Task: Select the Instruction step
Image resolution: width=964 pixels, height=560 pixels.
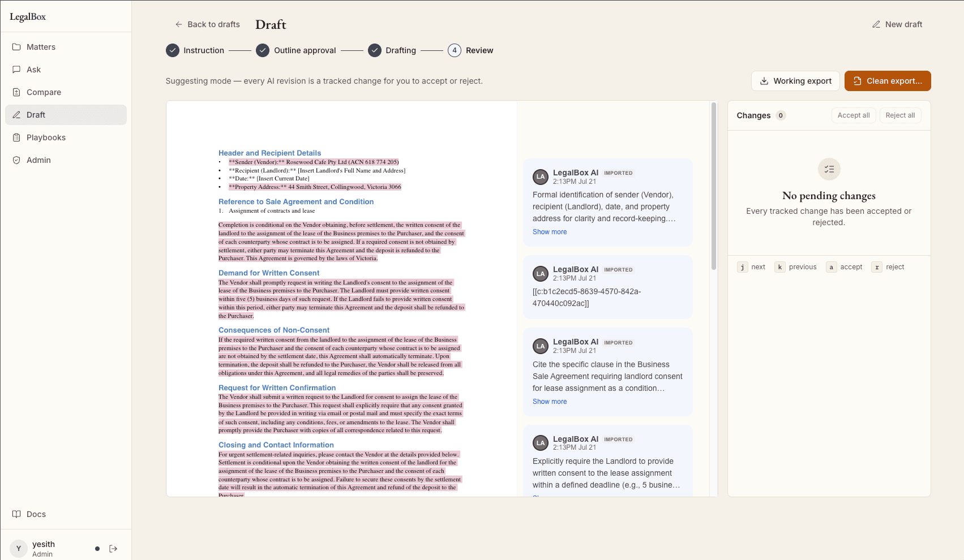Action: click(x=195, y=50)
